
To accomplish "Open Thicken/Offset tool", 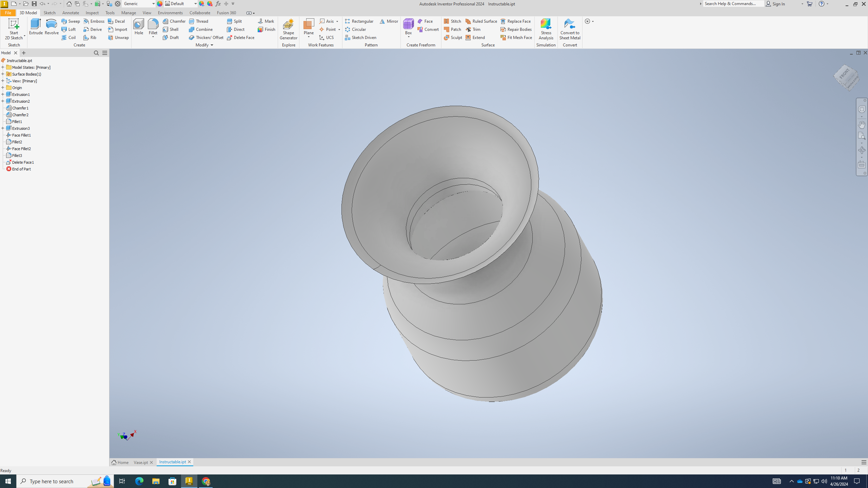I will click(206, 37).
